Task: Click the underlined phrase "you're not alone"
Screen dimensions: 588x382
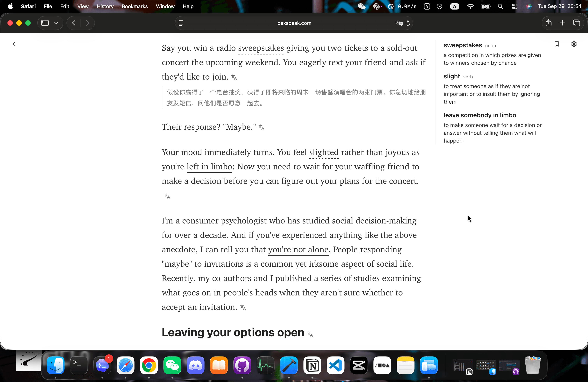Action: pyautogui.click(x=298, y=250)
